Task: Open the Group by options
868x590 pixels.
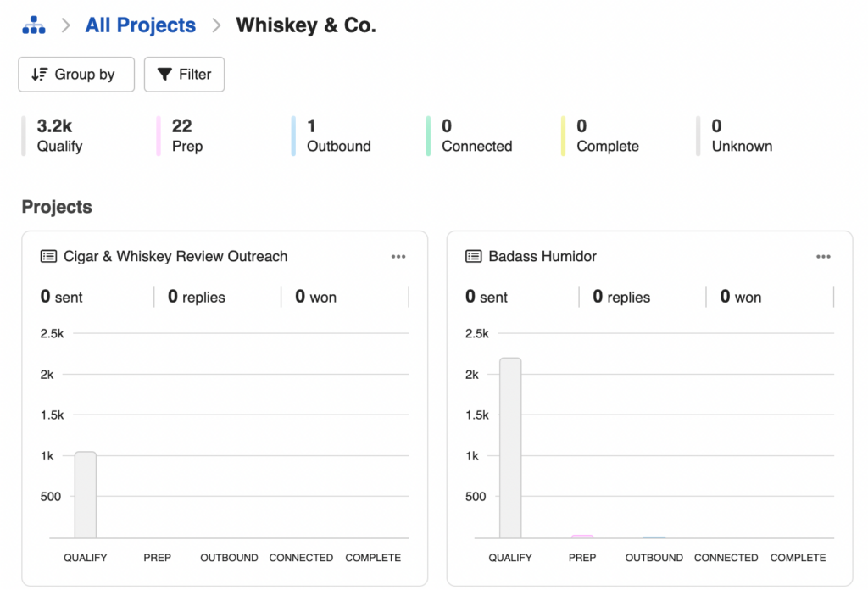Action: (76, 75)
